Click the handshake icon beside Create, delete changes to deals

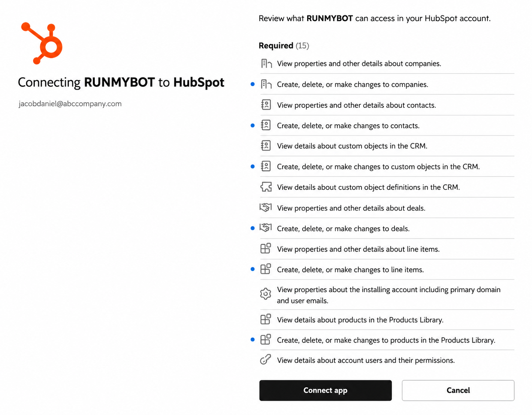266,228
